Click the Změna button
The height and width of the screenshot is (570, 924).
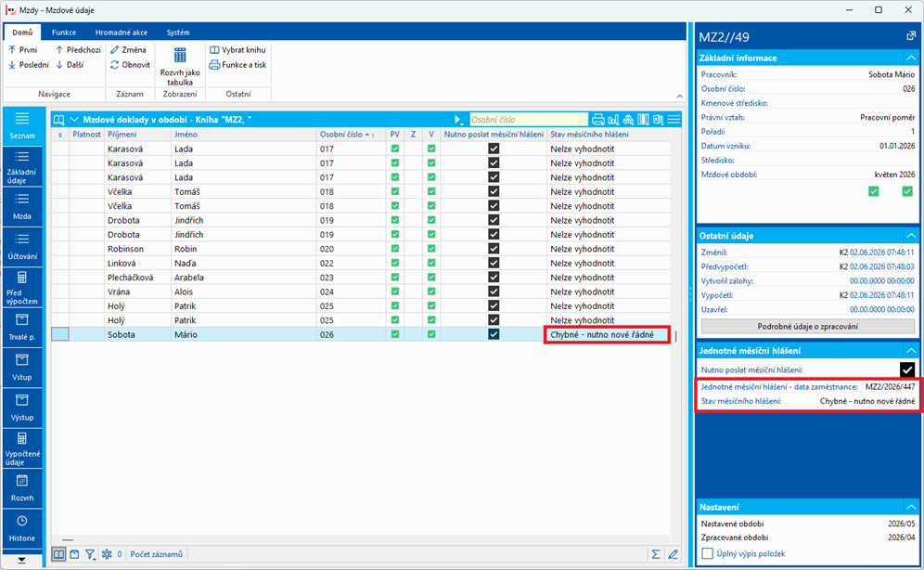[x=128, y=50]
